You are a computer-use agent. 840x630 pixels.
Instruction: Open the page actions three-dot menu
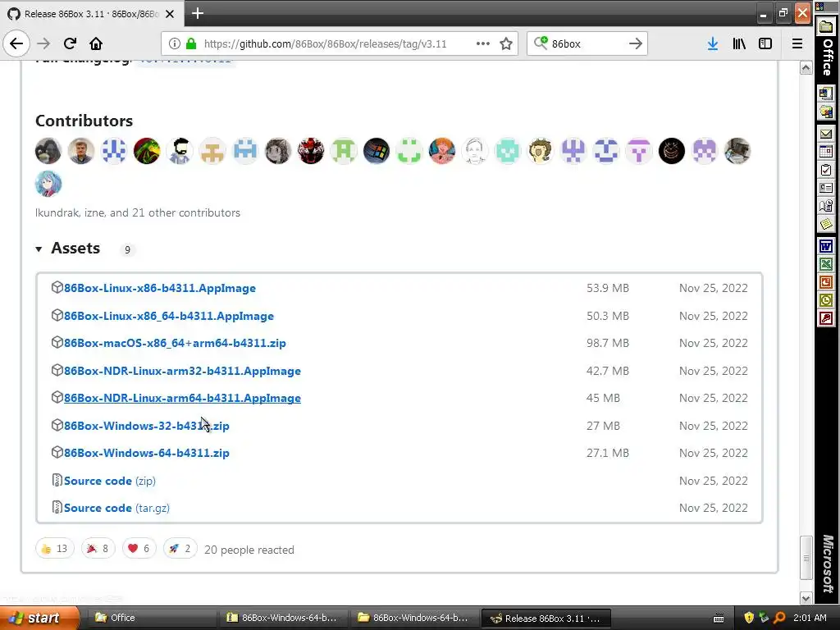click(x=482, y=43)
